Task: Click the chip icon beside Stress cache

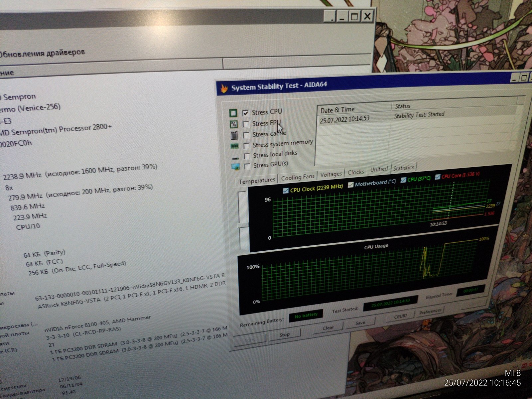Action: pos(234,135)
